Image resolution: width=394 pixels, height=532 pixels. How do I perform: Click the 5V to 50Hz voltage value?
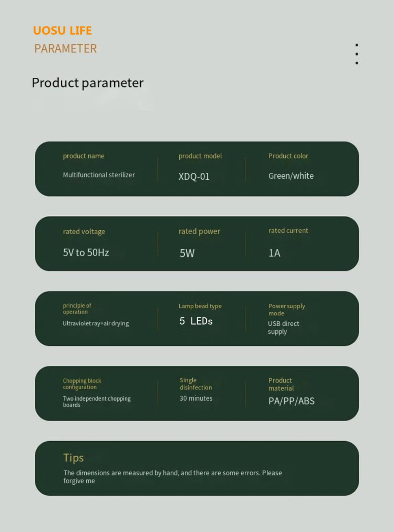click(86, 252)
